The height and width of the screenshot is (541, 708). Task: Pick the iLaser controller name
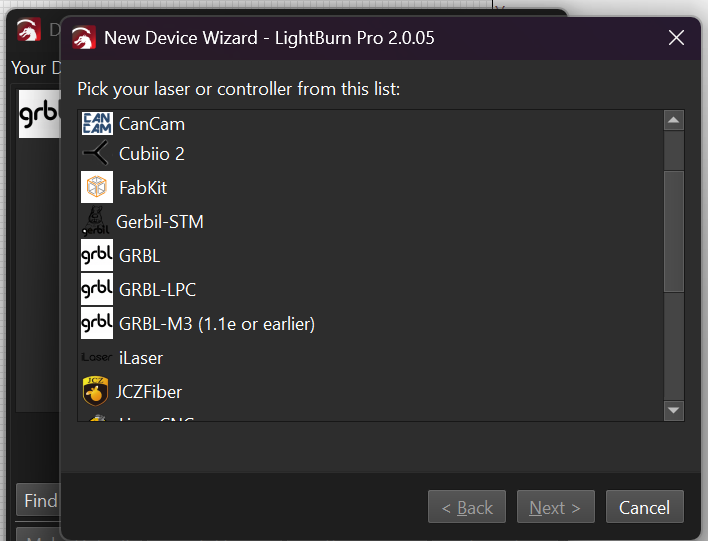pyautogui.click(x=141, y=357)
